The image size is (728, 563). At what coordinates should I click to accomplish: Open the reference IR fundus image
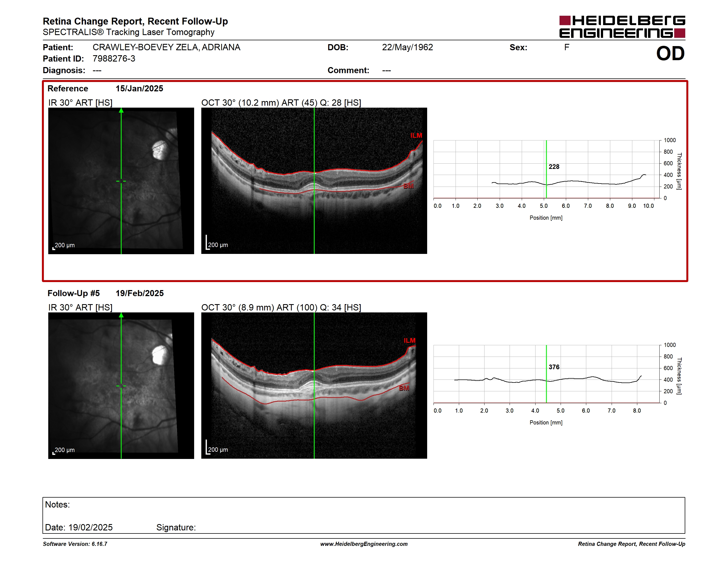(121, 181)
